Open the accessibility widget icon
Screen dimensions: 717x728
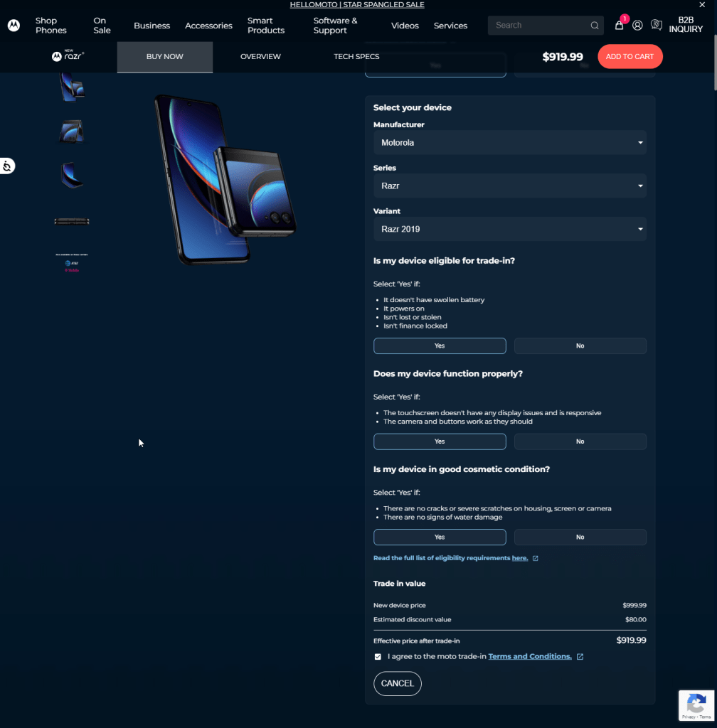click(x=7, y=166)
